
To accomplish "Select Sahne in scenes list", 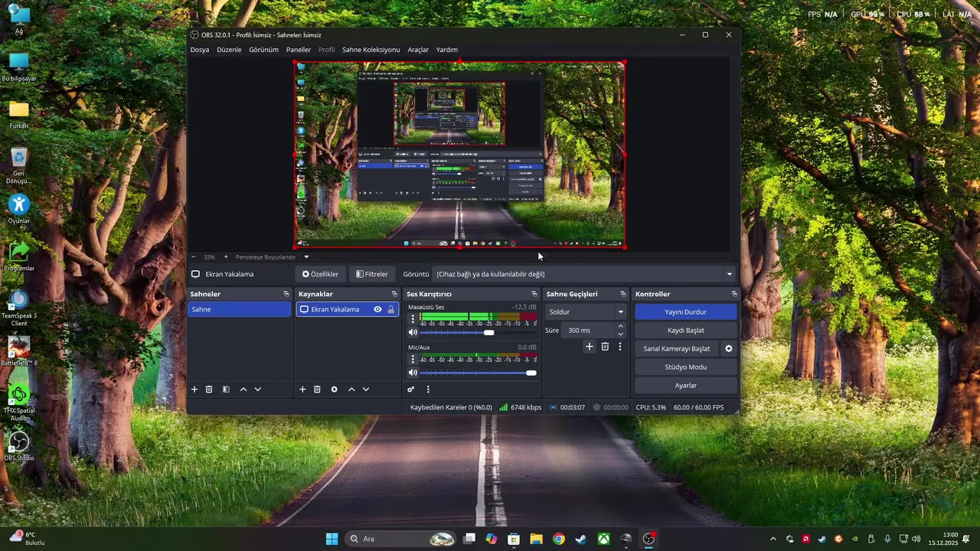I will (x=240, y=309).
